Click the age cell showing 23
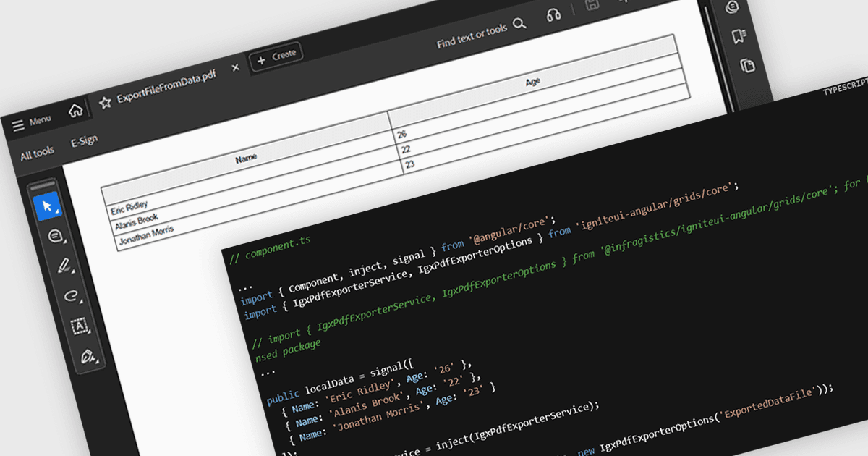This screenshot has height=456, width=868. (x=410, y=164)
